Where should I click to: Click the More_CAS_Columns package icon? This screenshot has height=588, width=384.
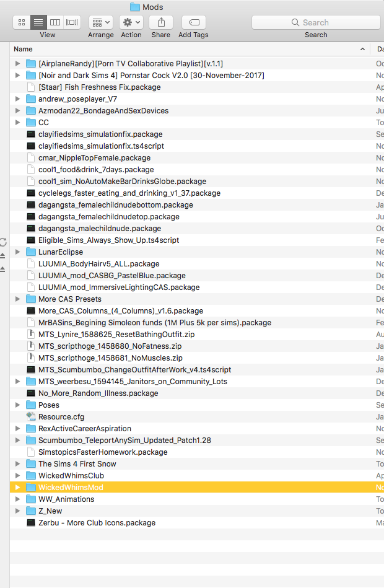[31, 311]
